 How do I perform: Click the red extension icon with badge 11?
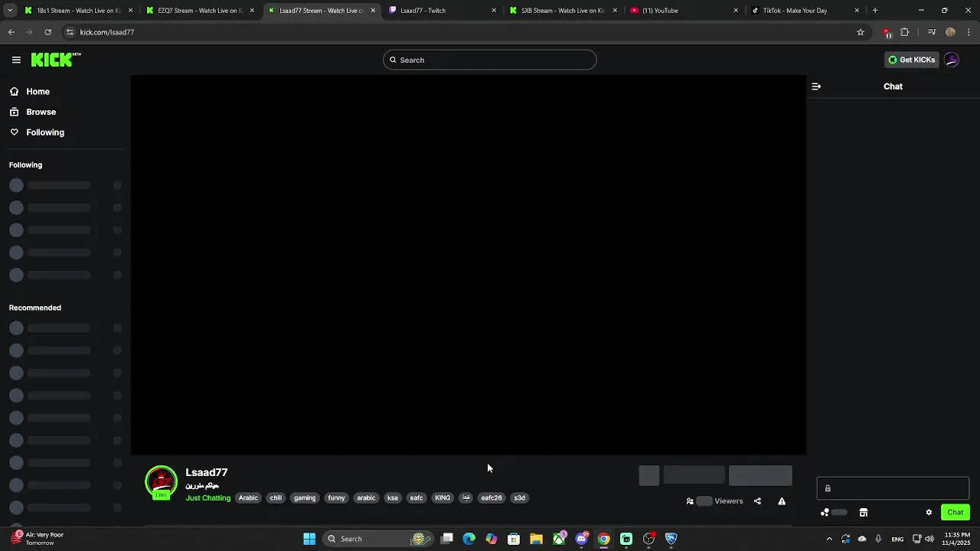887,32
